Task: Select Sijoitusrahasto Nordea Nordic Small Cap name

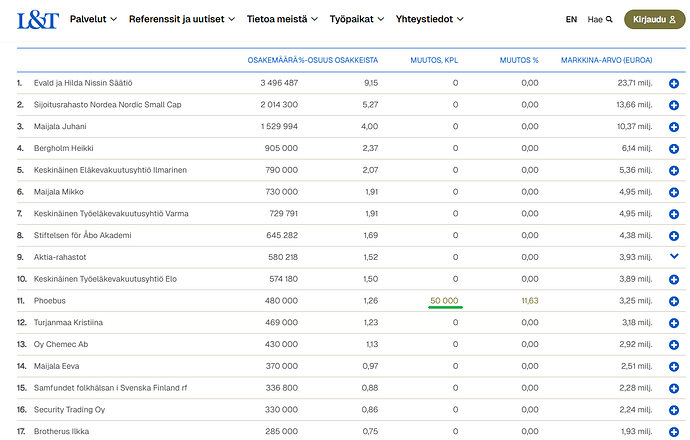Action: tap(107, 105)
